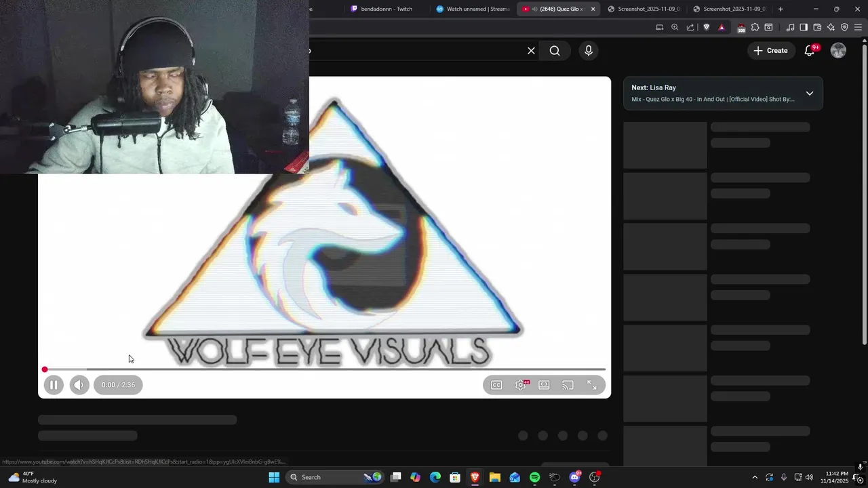Switch to the Watch unnamed Streamable tab
Image resolution: width=868 pixels, height=488 pixels.
pyautogui.click(x=474, y=9)
